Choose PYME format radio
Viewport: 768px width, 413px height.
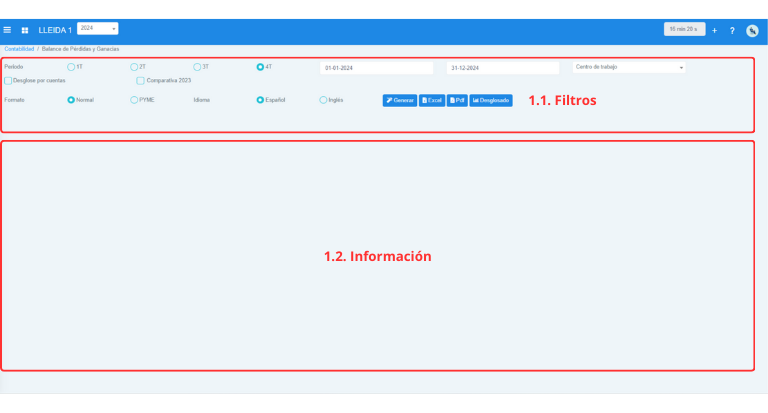134,100
